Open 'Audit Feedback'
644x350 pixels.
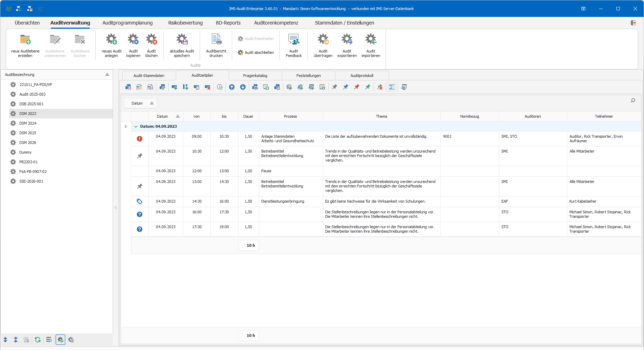pos(294,46)
